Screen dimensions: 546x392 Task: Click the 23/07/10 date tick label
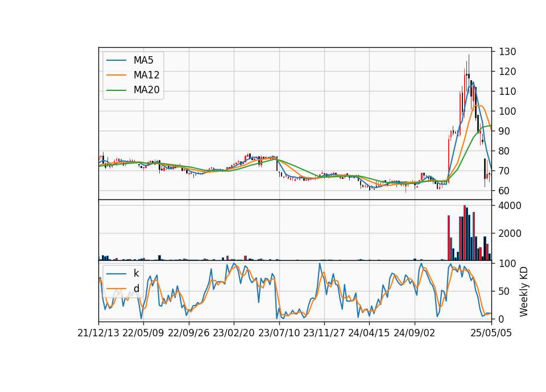click(x=279, y=333)
